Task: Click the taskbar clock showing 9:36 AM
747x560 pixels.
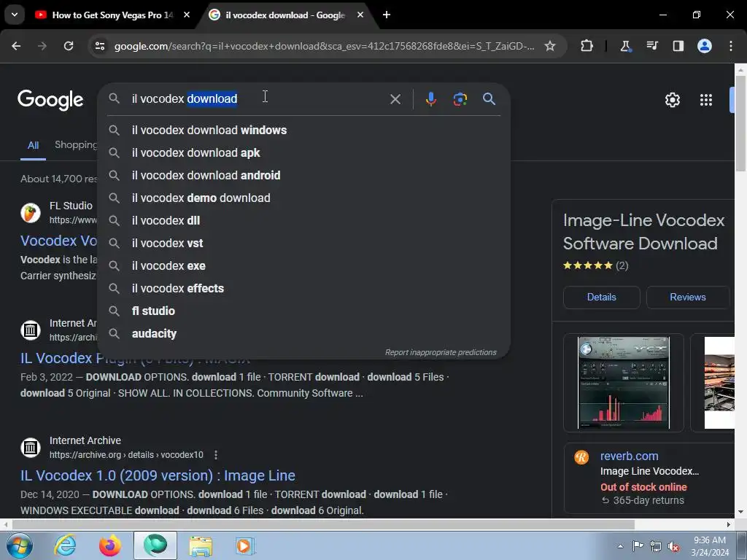Action: pyautogui.click(x=709, y=546)
